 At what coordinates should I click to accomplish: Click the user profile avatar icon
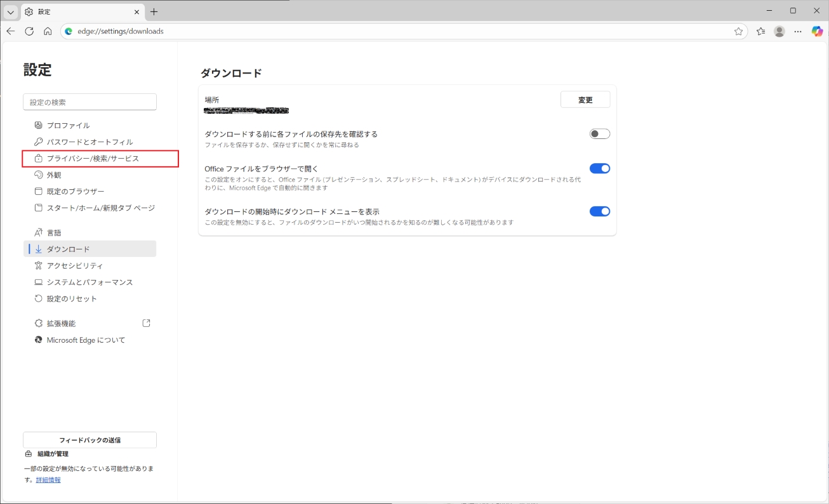tap(779, 31)
